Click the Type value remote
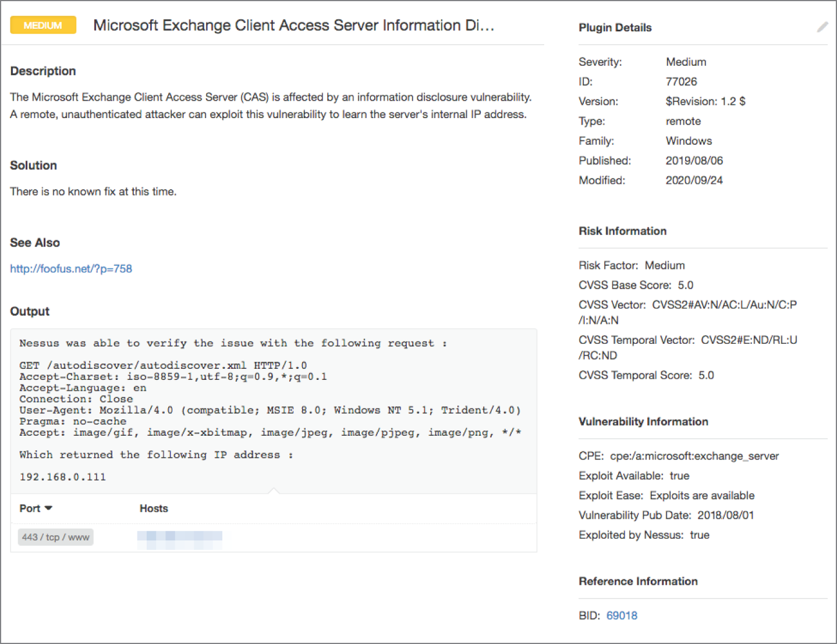 point(683,121)
